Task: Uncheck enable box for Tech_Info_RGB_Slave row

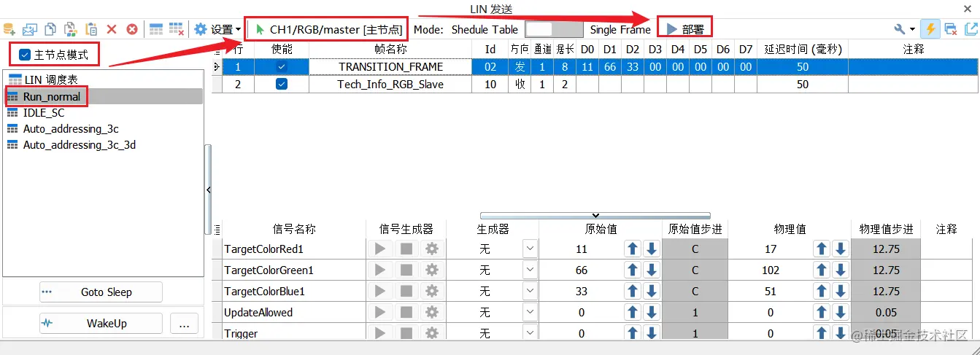Action: [282, 84]
